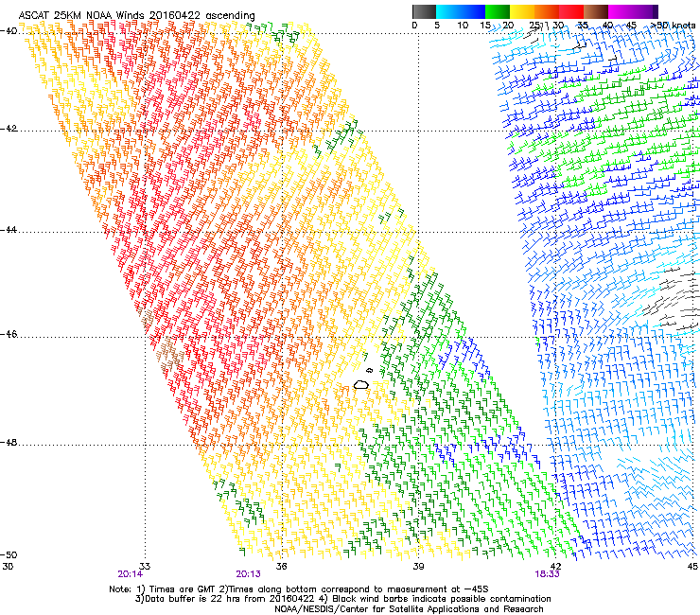Click the '39' longitude label

[418, 567]
